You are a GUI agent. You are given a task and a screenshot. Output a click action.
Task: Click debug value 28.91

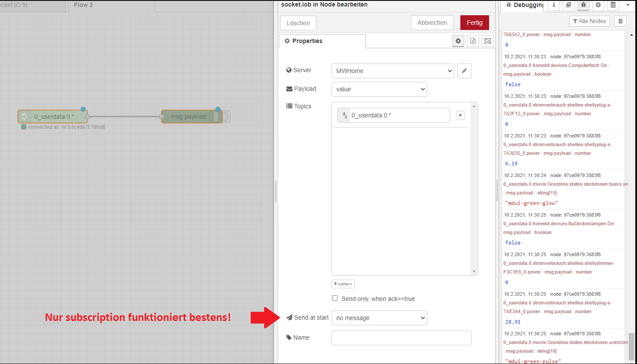click(513, 322)
